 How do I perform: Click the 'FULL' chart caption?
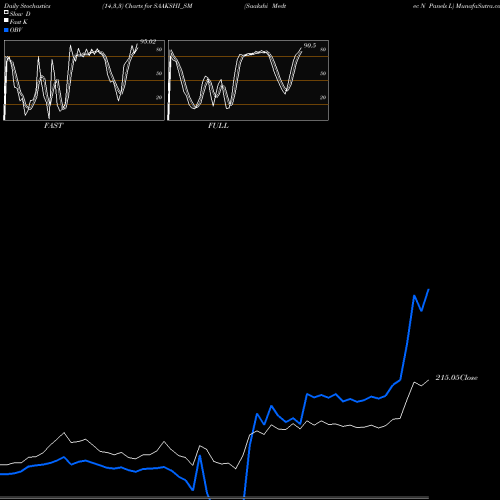tap(218, 126)
